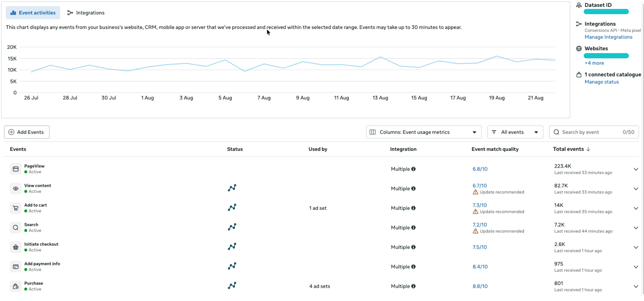
Task: Click Add to cart status trend icon
Action: point(232,208)
